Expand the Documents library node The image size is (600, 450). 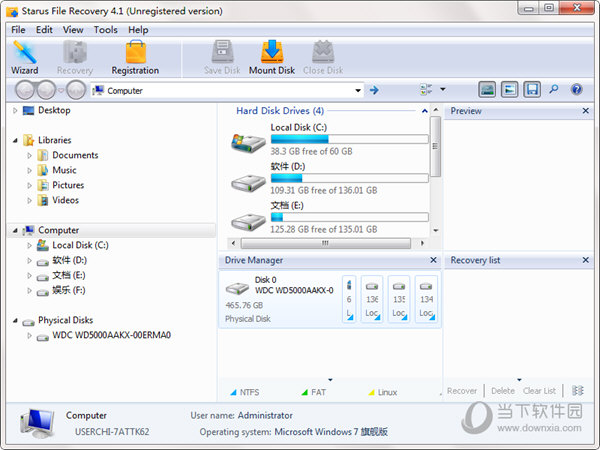[x=29, y=155]
